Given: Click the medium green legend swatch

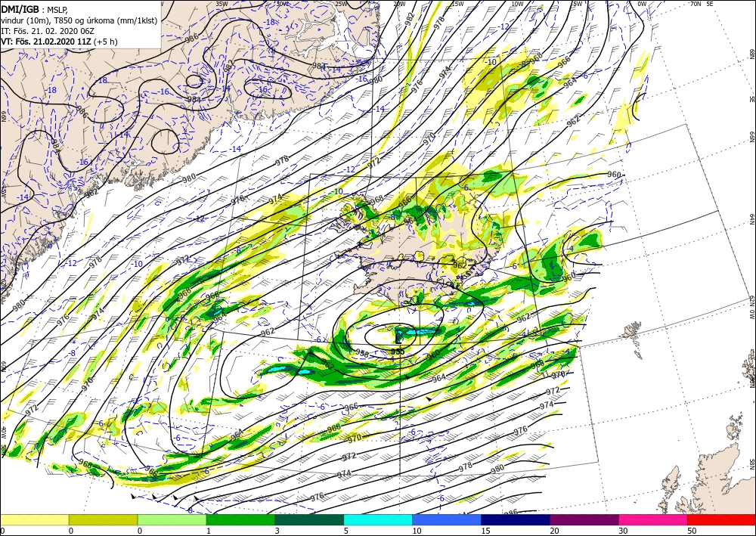Looking at the screenshot, I should tap(240, 519).
